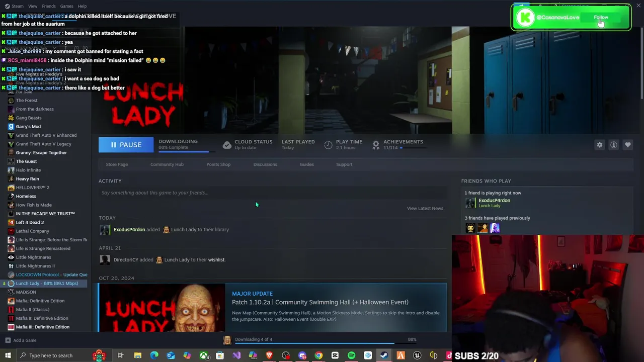Add Lunch Lady to favorites heart icon

pyautogui.click(x=628, y=145)
